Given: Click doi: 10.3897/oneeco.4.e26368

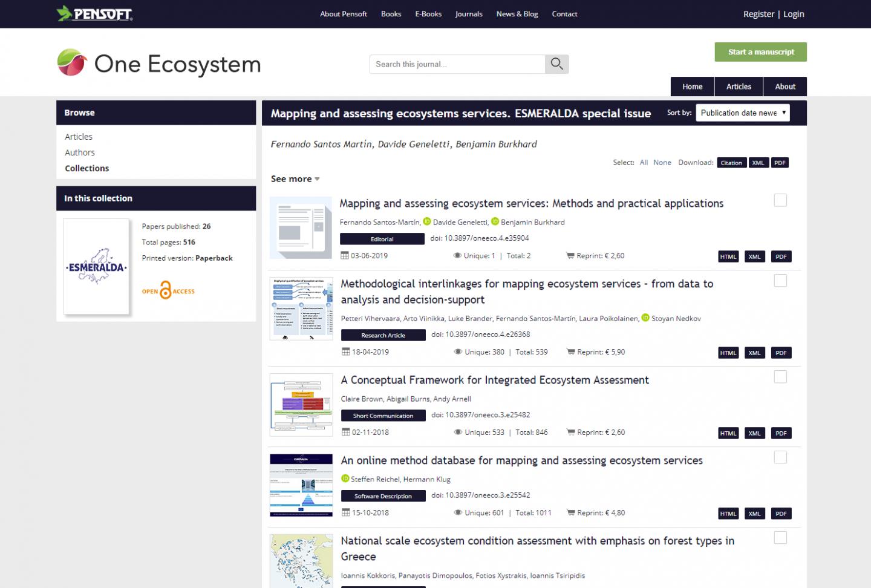Looking at the screenshot, I should (481, 334).
